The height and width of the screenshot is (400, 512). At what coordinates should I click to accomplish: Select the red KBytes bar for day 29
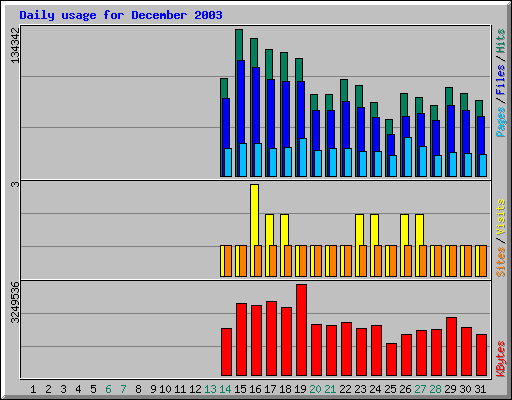(451, 347)
